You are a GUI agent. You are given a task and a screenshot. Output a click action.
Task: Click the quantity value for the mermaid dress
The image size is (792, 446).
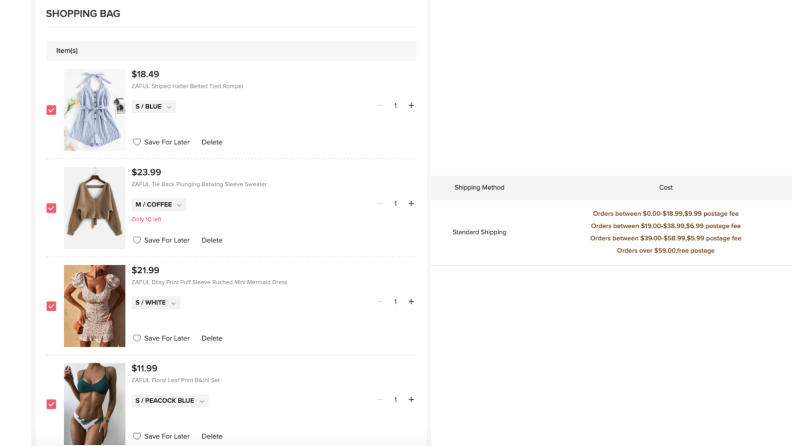(395, 302)
